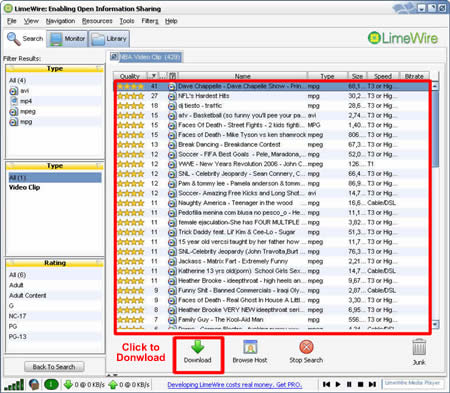Click the file icon beside dj tiesto - traffic

coord(172,106)
